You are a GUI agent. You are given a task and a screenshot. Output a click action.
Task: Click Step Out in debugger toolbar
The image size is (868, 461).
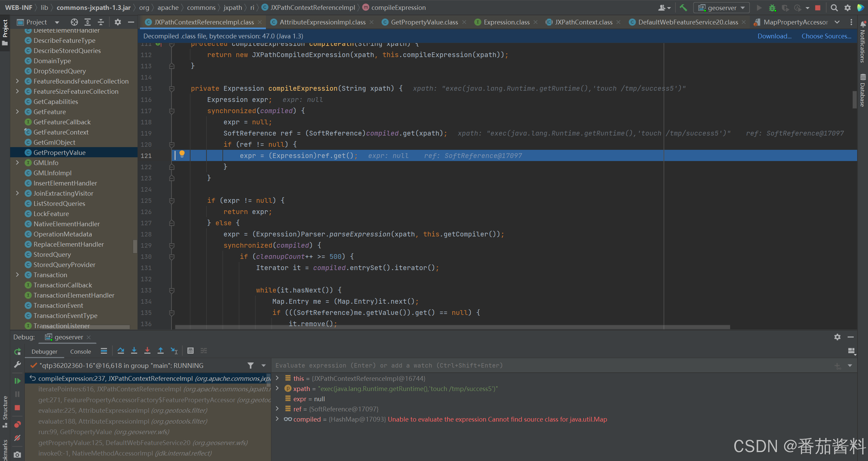tap(161, 351)
